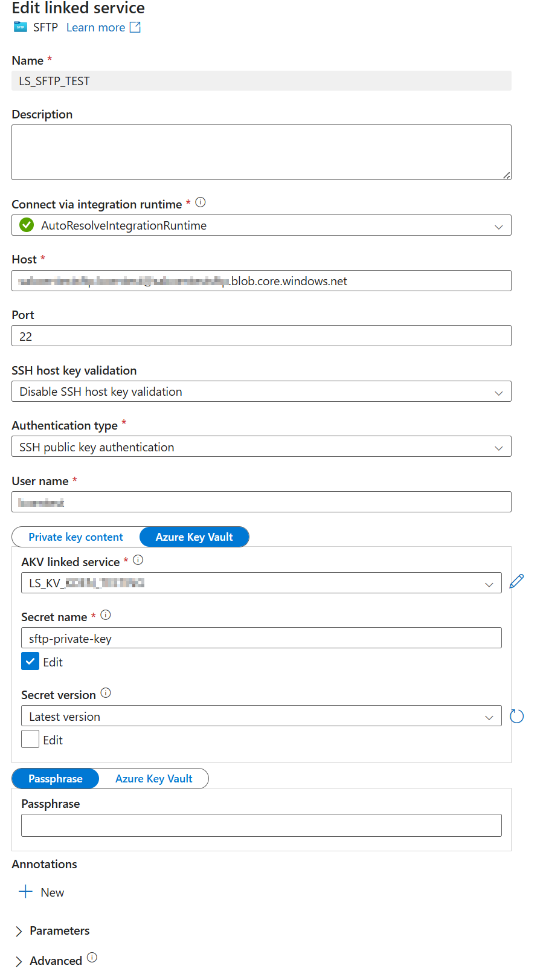Open the integration runtime dropdown
Viewport: 546px width, 980px height.
[x=261, y=225]
